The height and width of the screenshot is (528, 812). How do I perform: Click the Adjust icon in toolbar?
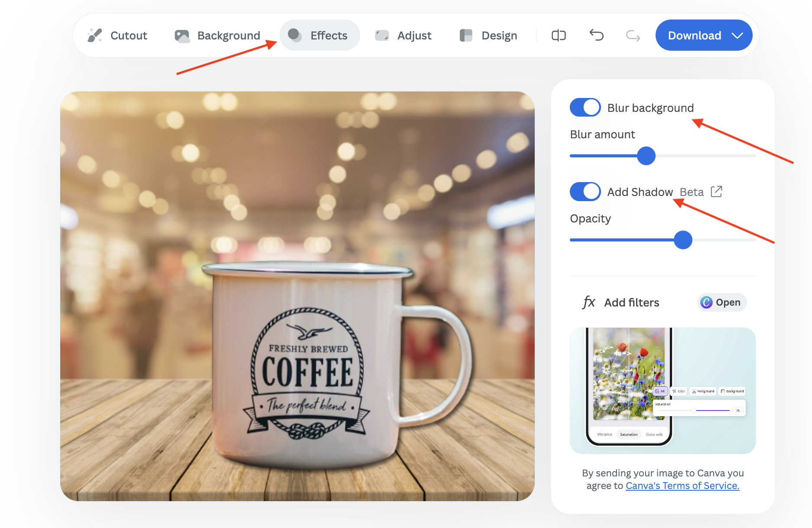point(382,36)
